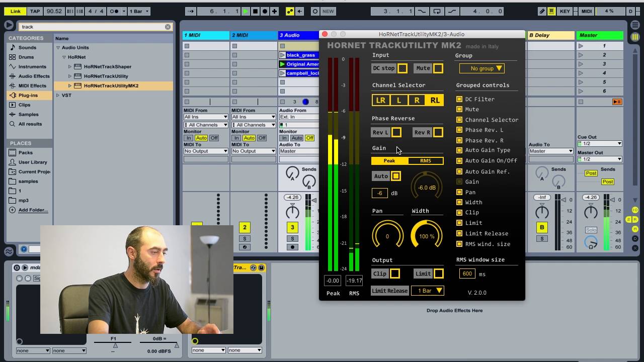Click the plugin Pan knob

click(x=387, y=234)
